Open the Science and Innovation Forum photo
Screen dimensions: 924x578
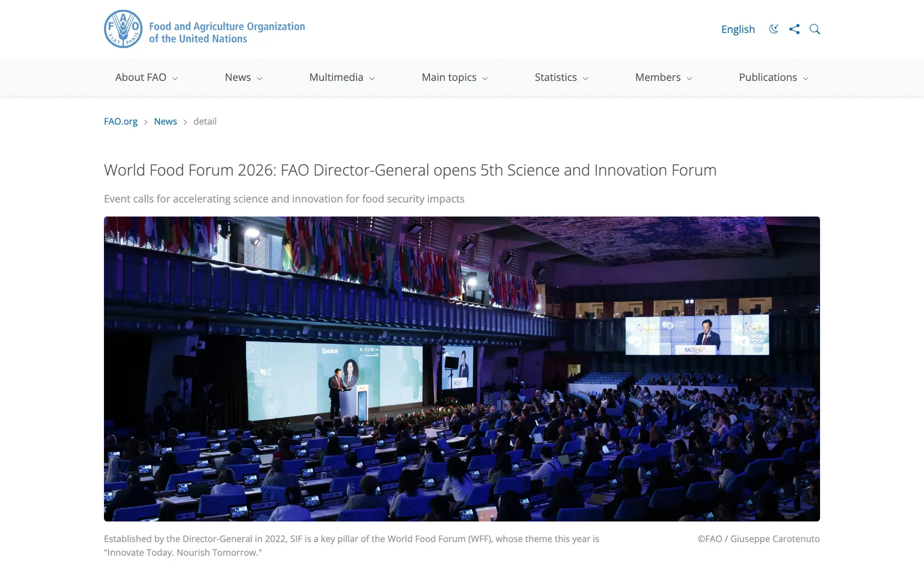click(462, 369)
